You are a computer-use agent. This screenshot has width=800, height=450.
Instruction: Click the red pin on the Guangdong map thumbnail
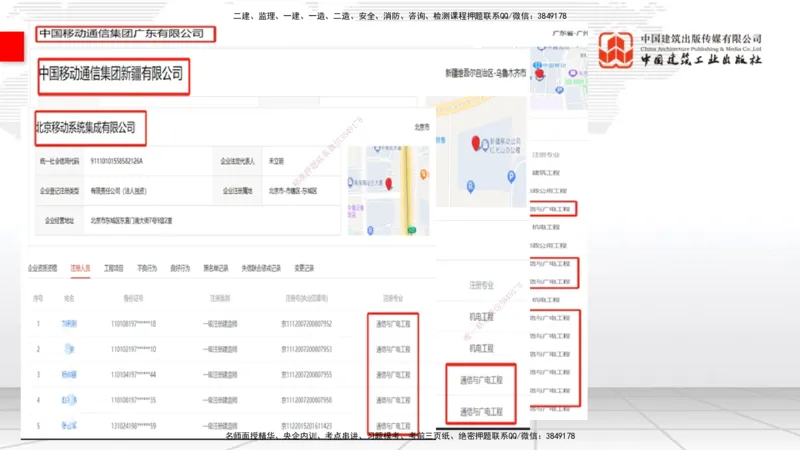pos(539,74)
